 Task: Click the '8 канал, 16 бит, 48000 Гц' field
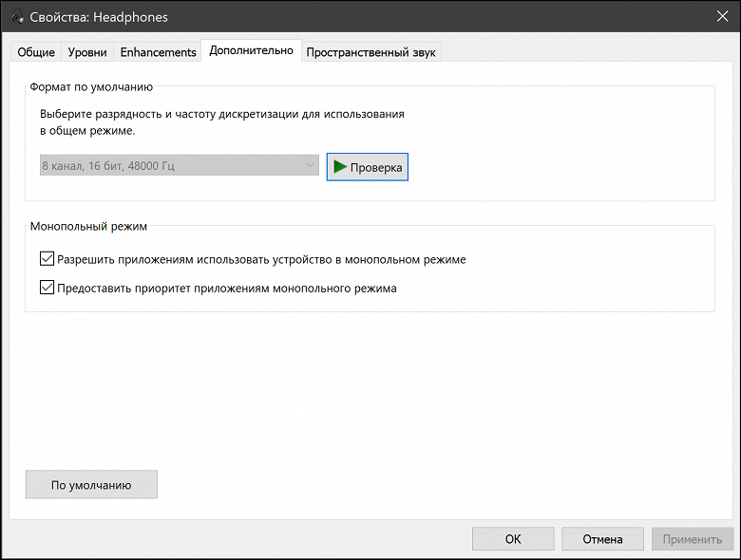click(171, 166)
